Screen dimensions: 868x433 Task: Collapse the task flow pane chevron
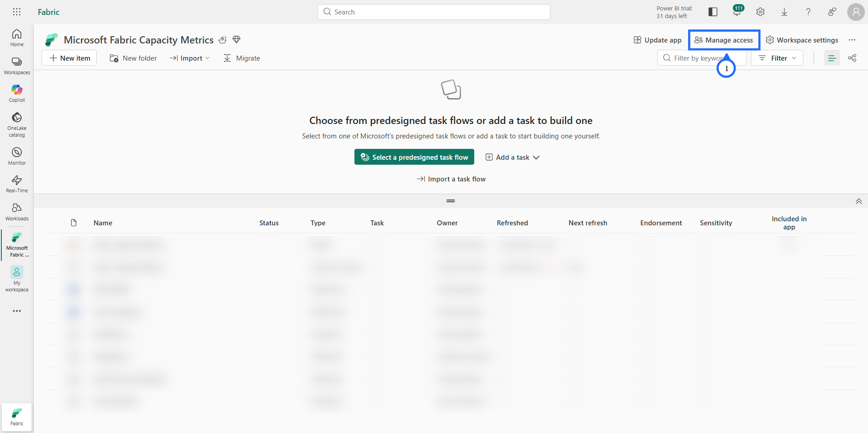(x=859, y=201)
